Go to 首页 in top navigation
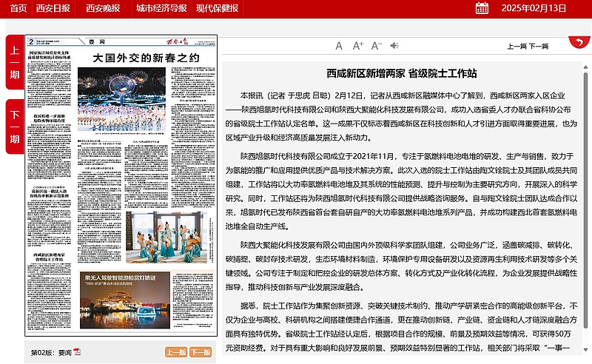Viewport: 592px width, 364px height. click(x=18, y=8)
